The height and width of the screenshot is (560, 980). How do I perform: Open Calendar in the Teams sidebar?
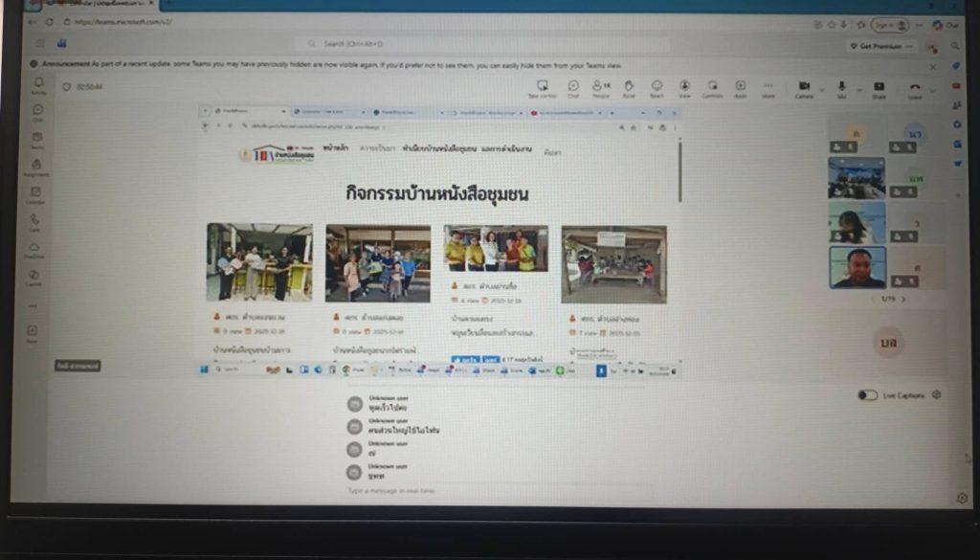coord(35,194)
